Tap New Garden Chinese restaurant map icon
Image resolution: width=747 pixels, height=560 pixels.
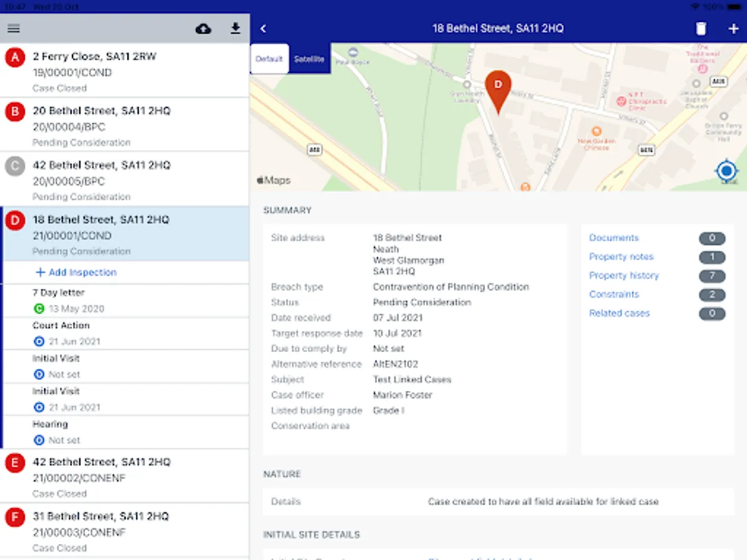coord(596,131)
